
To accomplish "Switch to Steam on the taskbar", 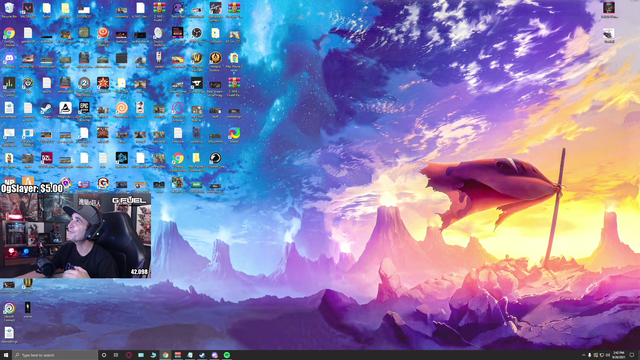I will (x=202, y=355).
